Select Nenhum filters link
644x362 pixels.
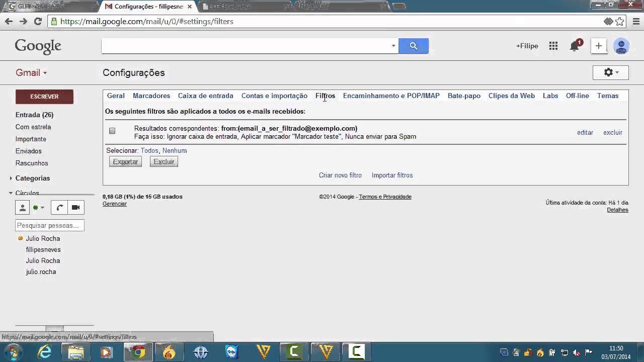coord(175,150)
